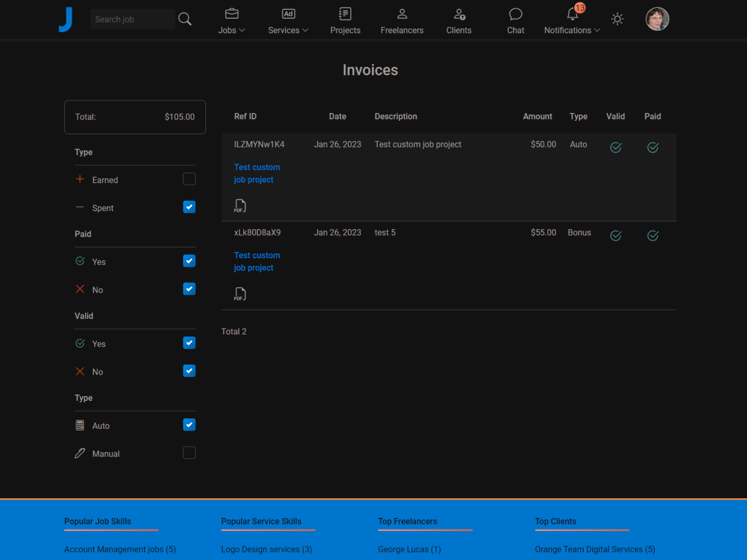Open the Chat bubble icon
The width and height of the screenshot is (747, 560).
point(515,14)
